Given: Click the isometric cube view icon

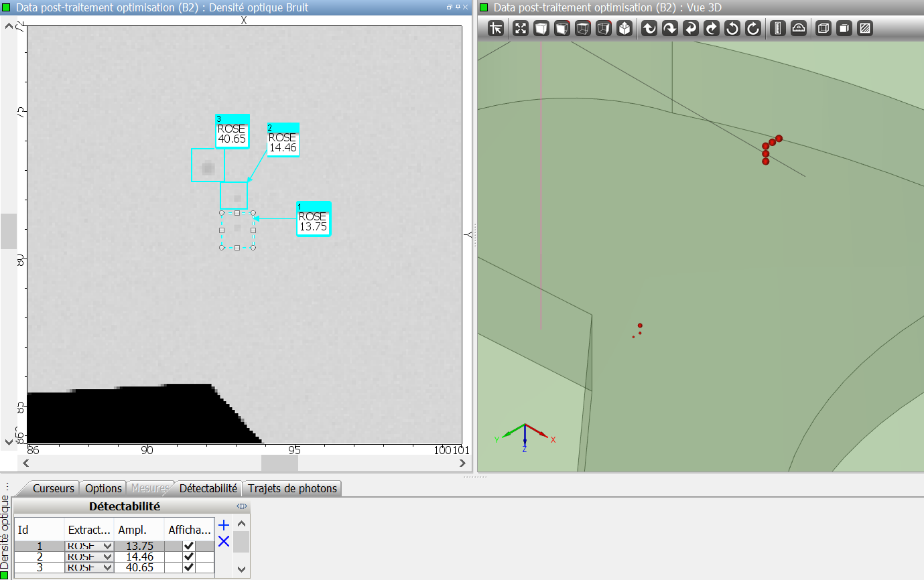Looking at the screenshot, I should pos(624,29).
